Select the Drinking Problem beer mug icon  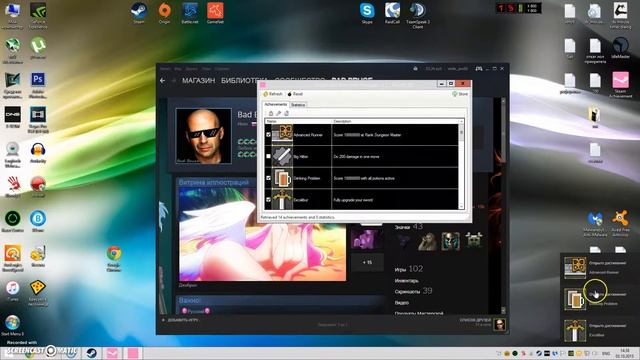(282, 178)
